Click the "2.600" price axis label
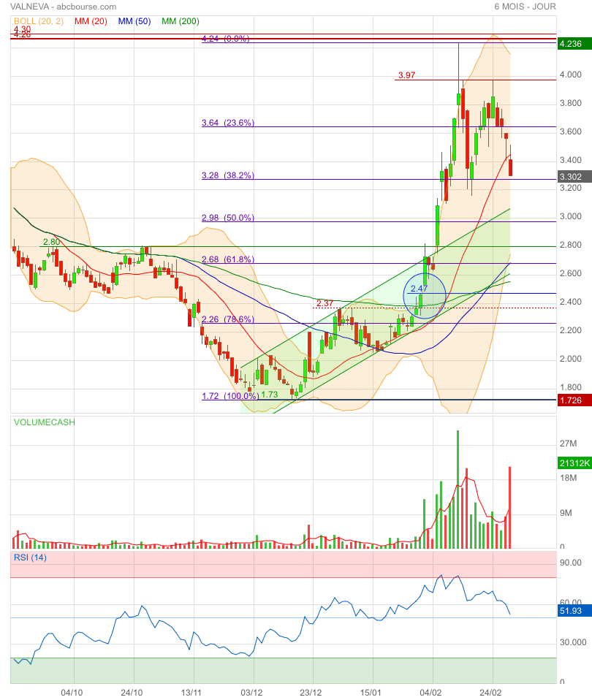592x700 pixels. [571, 273]
